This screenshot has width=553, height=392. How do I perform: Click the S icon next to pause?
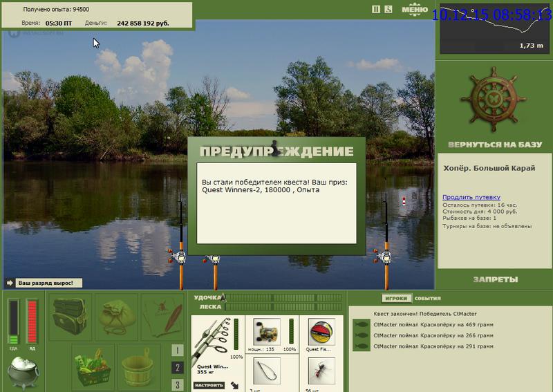pos(388,10)
